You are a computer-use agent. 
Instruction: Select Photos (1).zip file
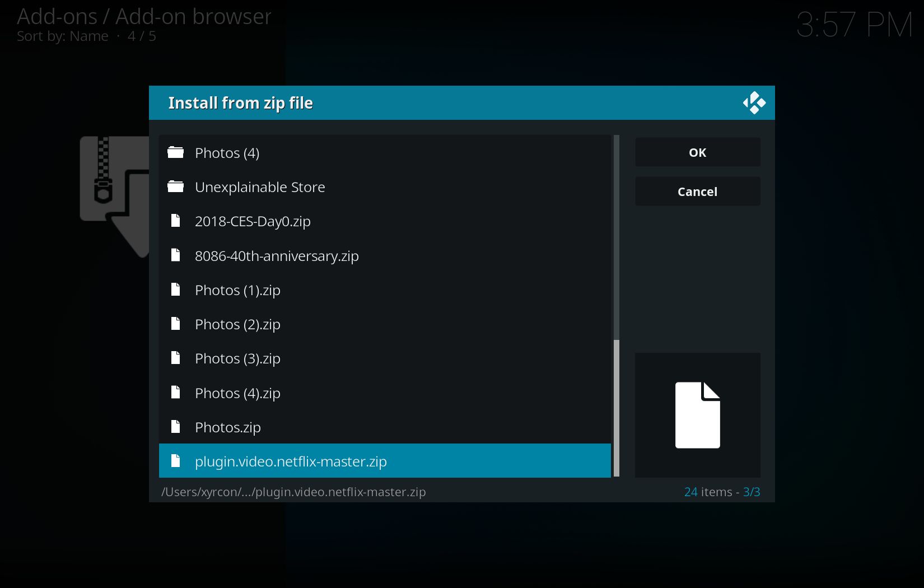pyautogui.click(x=385, y=290)
